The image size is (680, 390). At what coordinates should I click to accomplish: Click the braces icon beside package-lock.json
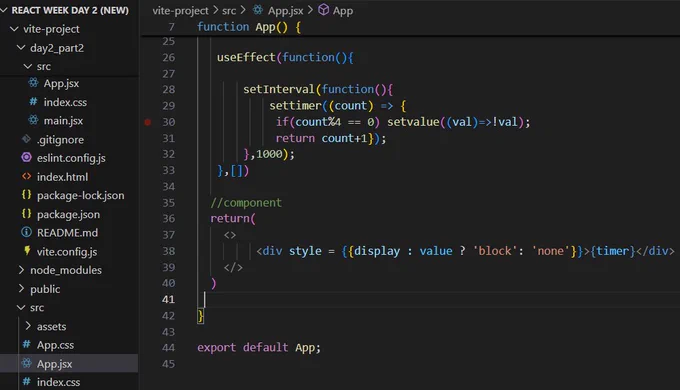pos(26,195)
